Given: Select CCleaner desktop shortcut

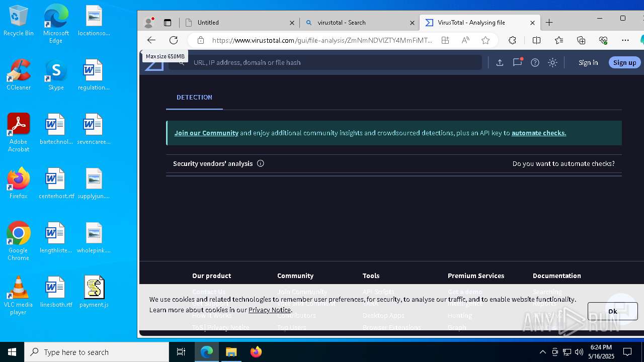Looking at the screenshot, I should (x=19, y=75).
